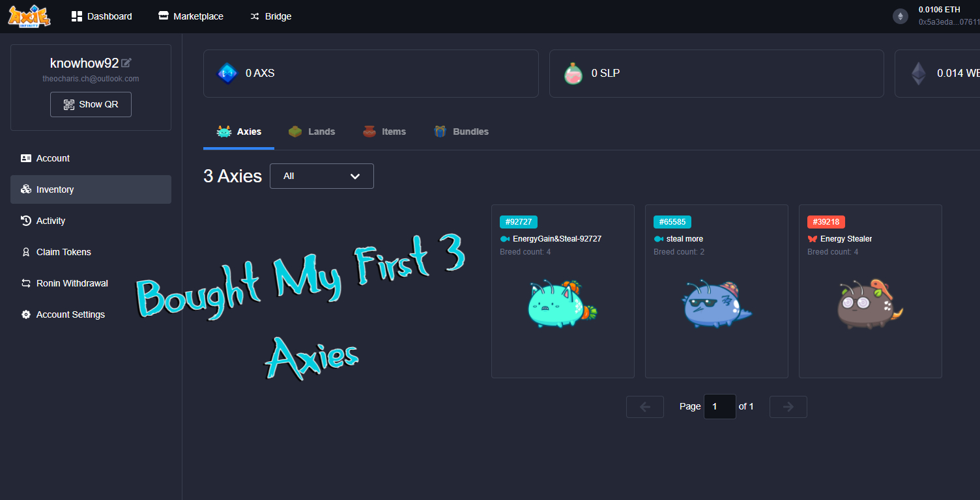Viewport: 980px width, 500px height.
Task: Switch to the Axies tab
Action: pyautogui.click(x=238, y=132)
